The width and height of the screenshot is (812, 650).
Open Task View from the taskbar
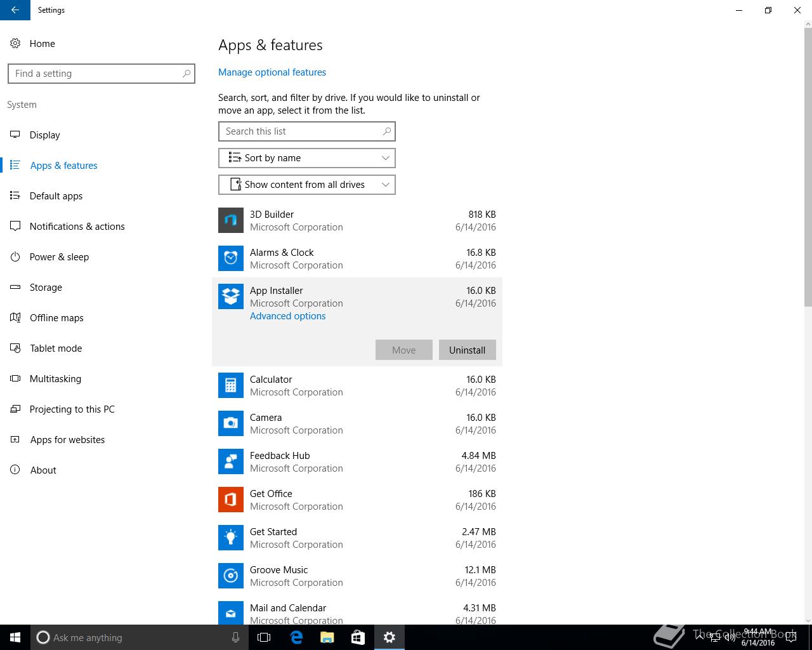coord(264,637)
